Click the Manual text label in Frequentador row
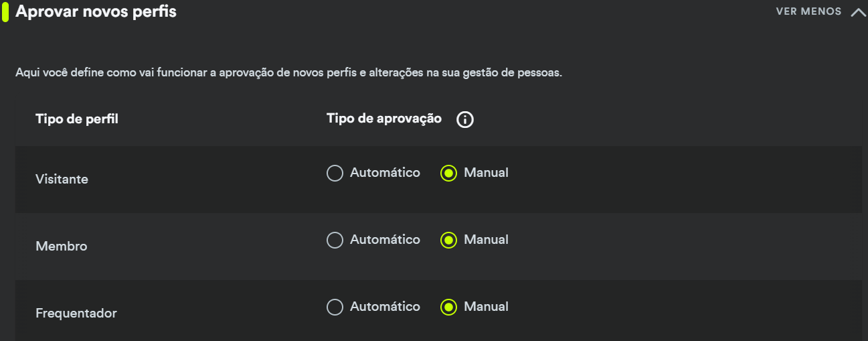Screen dimensions: 868x341 (486, 307)
